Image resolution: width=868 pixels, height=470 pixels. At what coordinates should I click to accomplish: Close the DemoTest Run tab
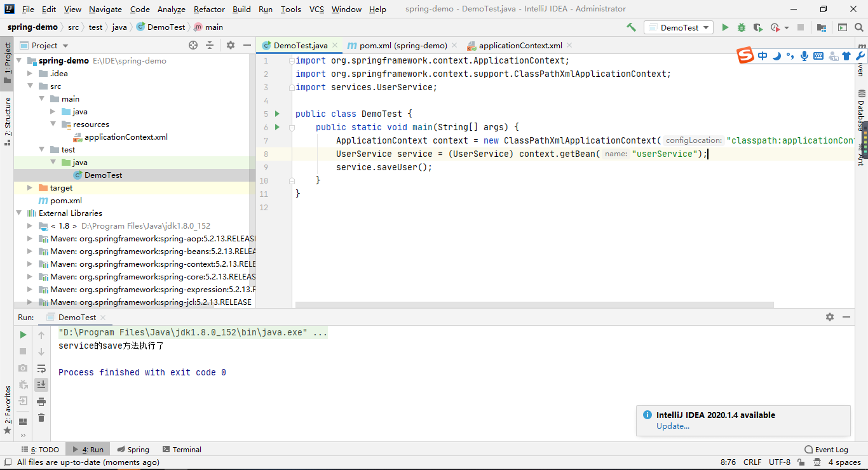point(103,318)
